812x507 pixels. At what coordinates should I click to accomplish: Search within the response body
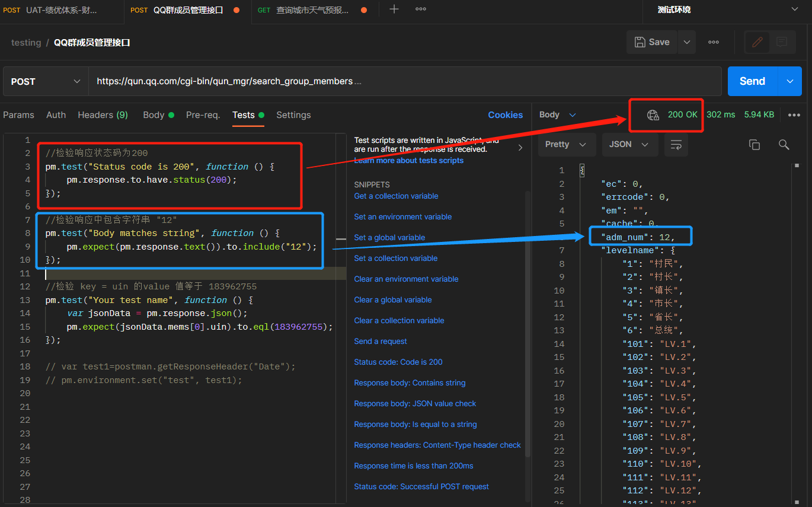(784, 145)
